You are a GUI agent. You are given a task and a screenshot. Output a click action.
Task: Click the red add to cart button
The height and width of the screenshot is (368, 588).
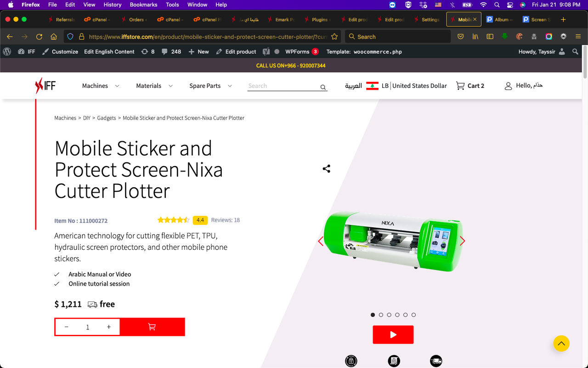(x=152, y=327)
